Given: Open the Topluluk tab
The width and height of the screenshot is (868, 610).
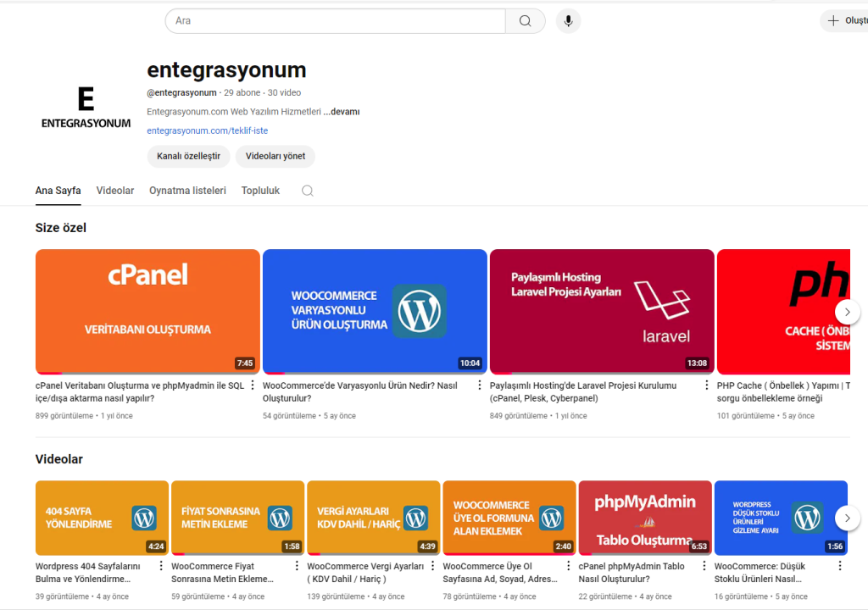Looking at the screenshot, I should 261,191.
